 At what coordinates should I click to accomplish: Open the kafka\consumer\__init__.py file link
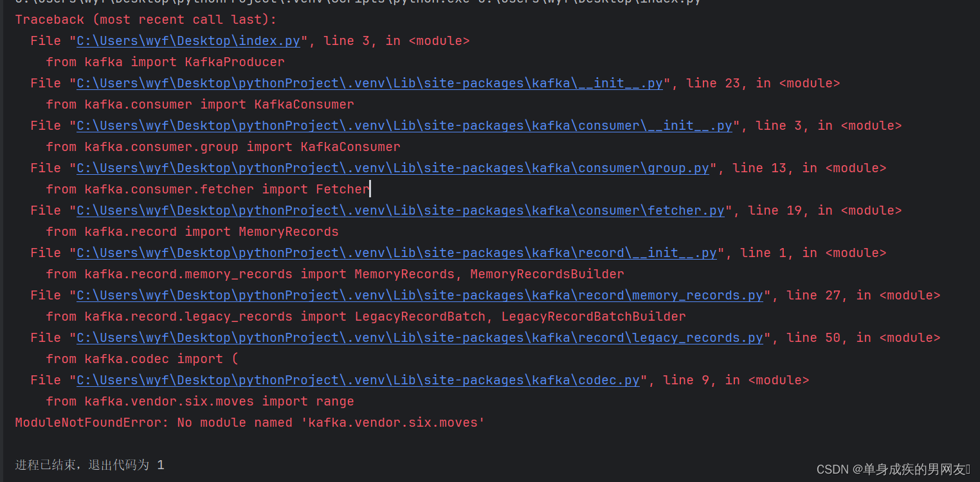[404, 126]
